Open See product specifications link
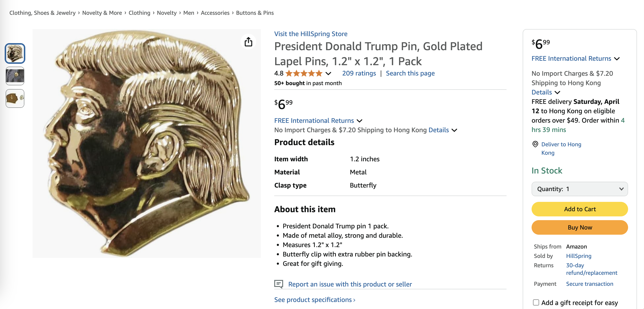The image size is (644, 309). tap(315, 299)
